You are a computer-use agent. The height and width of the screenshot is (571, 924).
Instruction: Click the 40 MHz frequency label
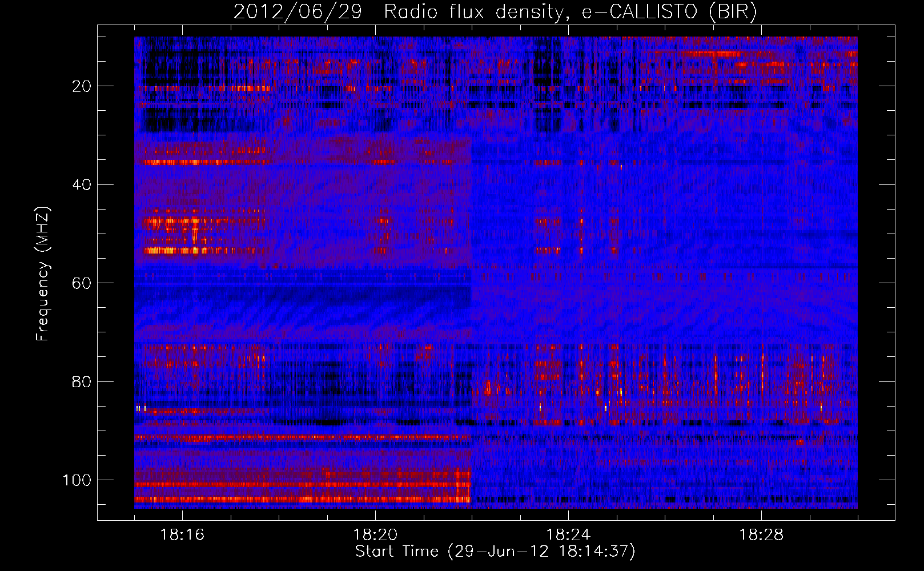coord(82,185)
